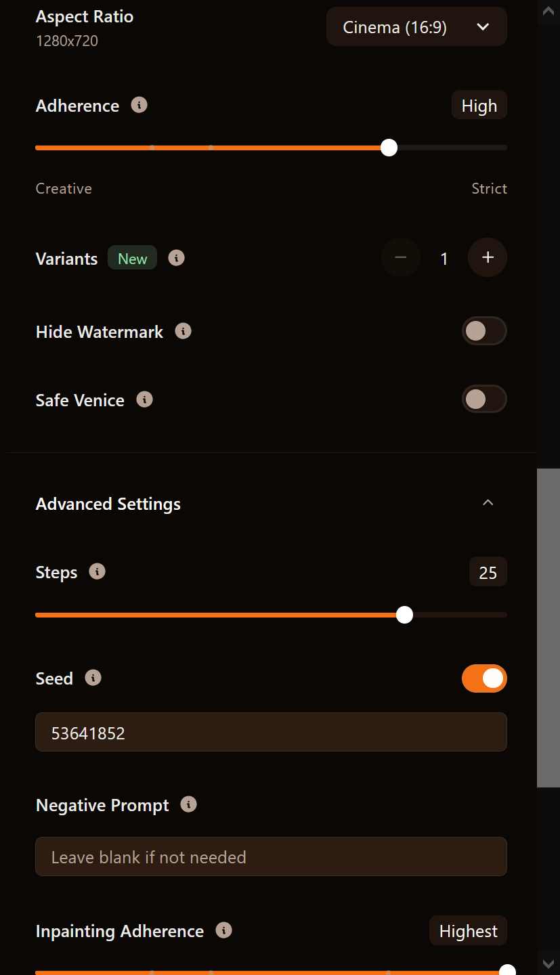Image resolution: width=560 pixels, height=975 pixels.
Task: Enable the Hide Watermark toggle
Action: click(x=484, y=331)
